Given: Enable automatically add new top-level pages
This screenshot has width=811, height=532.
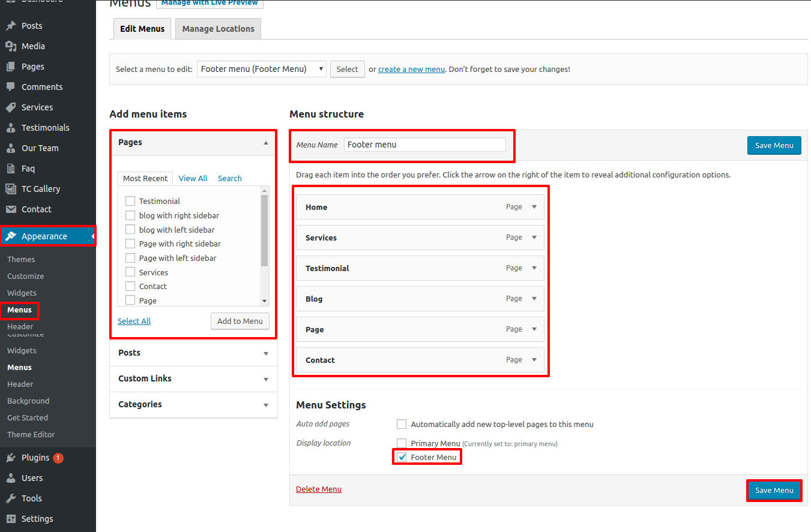Looking at the screenshot, I should (x=402, y=424).
